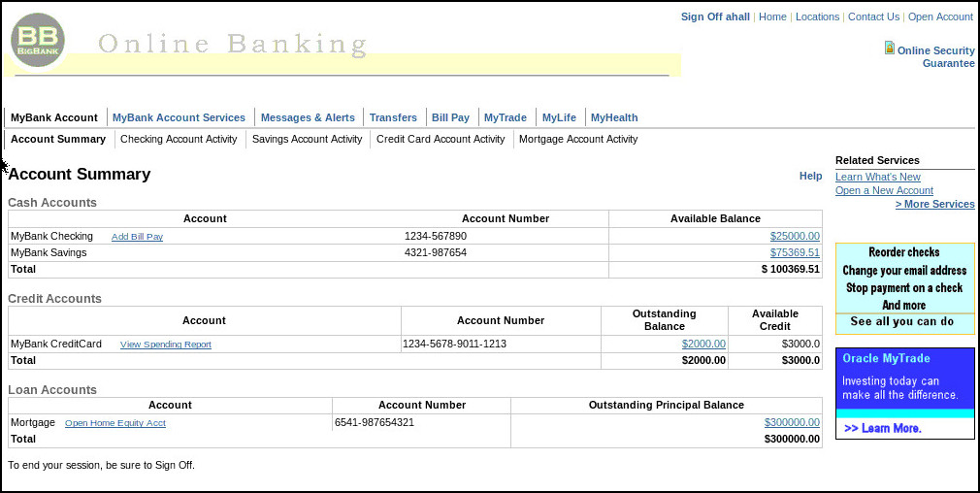Switch to the Transfers tab
Image resolution: width=980 pixels, height=493 pixels.
[393, 117]
